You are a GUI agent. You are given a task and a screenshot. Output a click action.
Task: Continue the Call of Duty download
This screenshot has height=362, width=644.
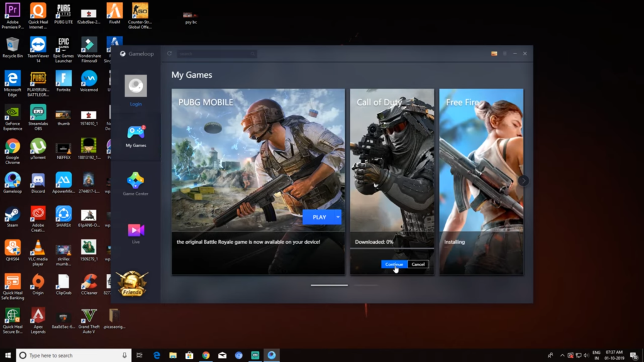pyautogui.click(x=394, y=265)
